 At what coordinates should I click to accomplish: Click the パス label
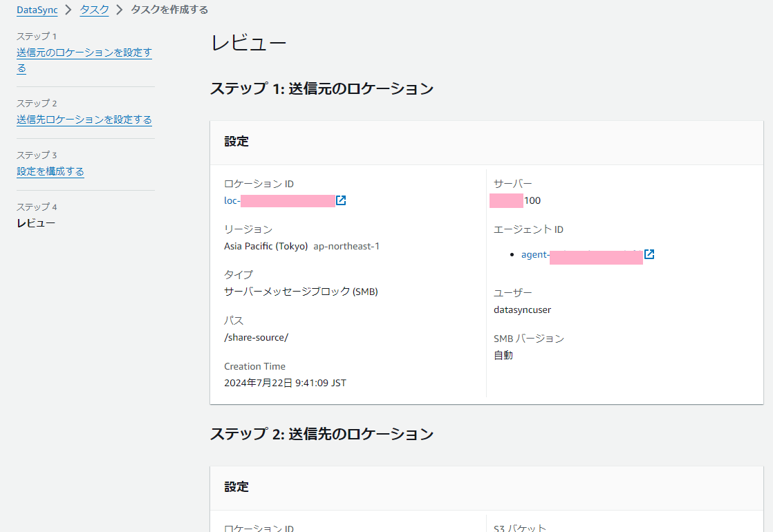click(x=234, y=321)
